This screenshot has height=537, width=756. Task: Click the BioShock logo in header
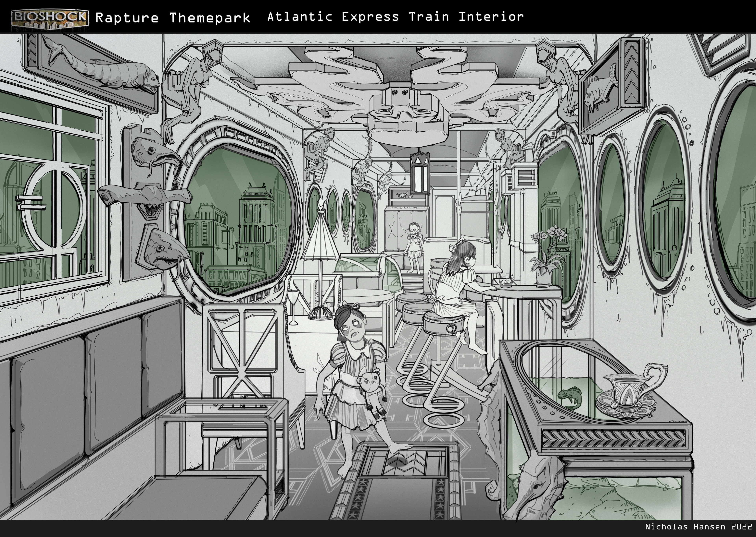[50, 19]
